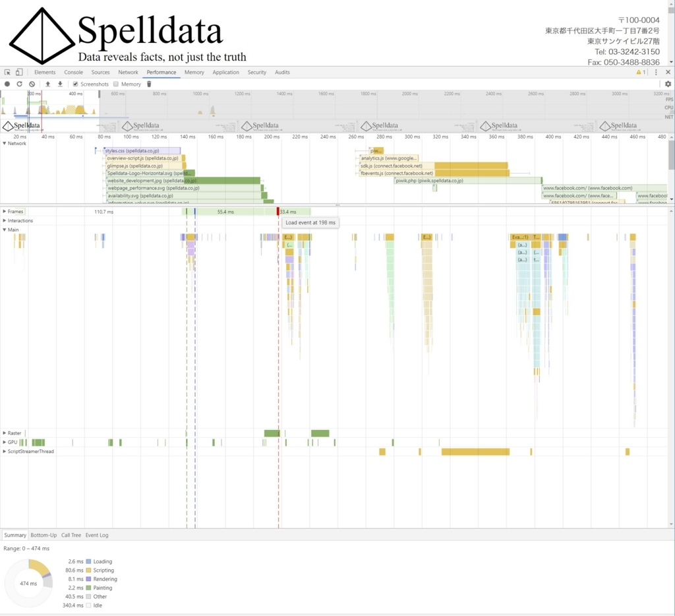Viewport: 675px width, 616px height.
Task: Switch to the Console tab
Action: pyautogui.click(x=74, y=73)
